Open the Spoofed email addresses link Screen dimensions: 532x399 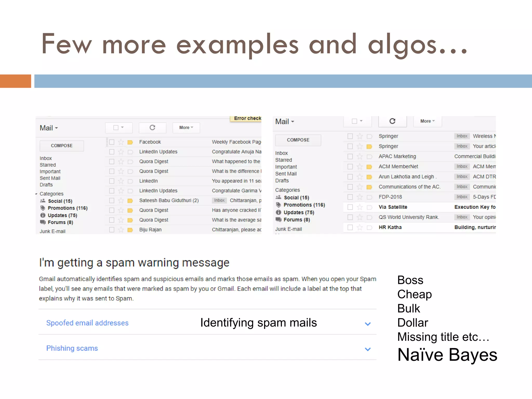87,323
